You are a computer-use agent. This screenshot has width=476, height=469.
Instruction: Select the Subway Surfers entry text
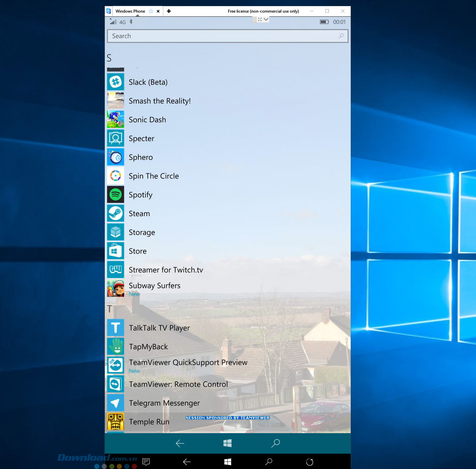154,286
